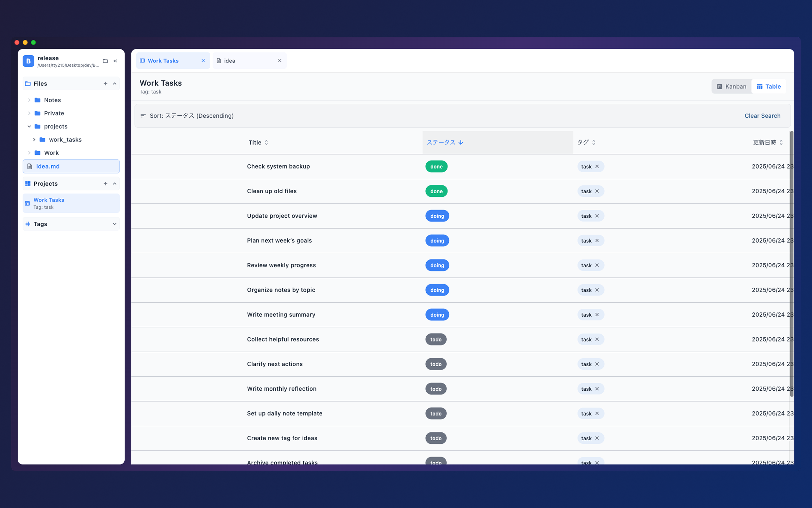Expand the Tags section
This screenshot has width=812, height=508.
(x=114, y=224)
